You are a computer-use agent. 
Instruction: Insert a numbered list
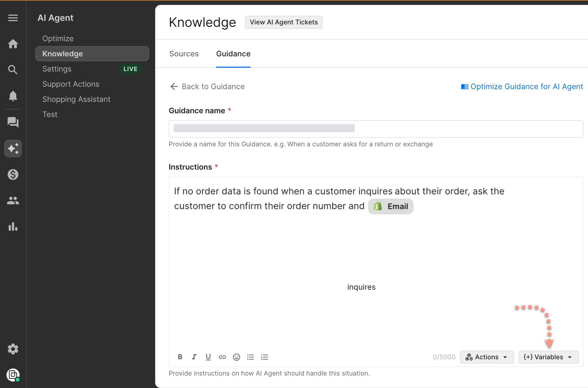click(x=264, y=357)
